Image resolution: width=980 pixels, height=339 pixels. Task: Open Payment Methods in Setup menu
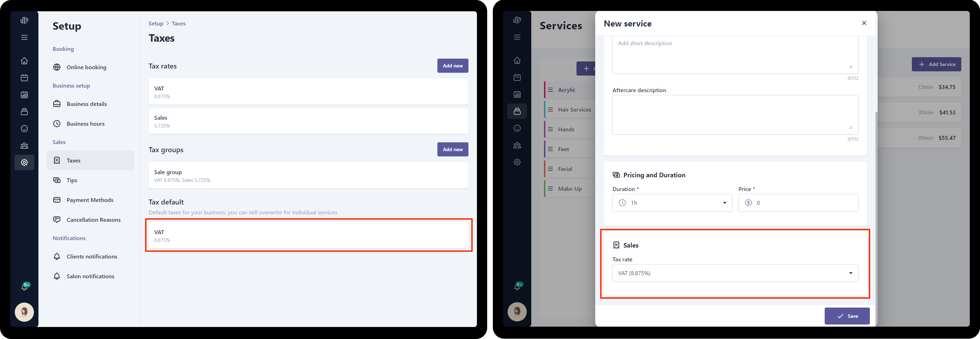coord(90,200)
